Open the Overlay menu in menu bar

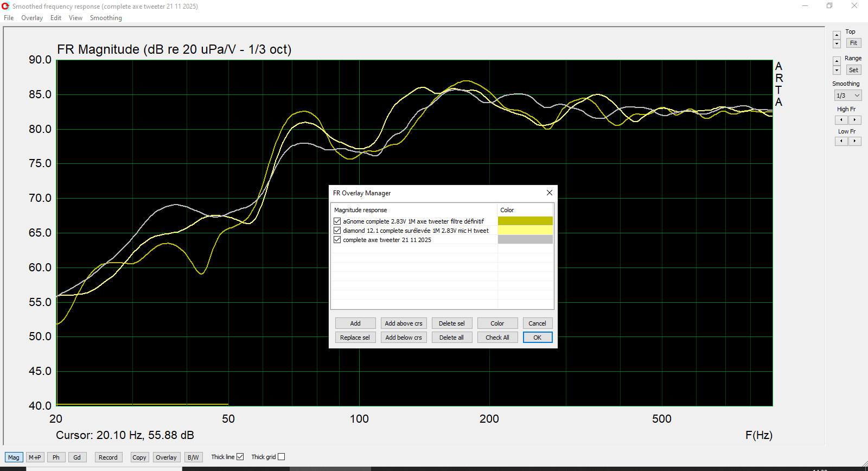31,18
